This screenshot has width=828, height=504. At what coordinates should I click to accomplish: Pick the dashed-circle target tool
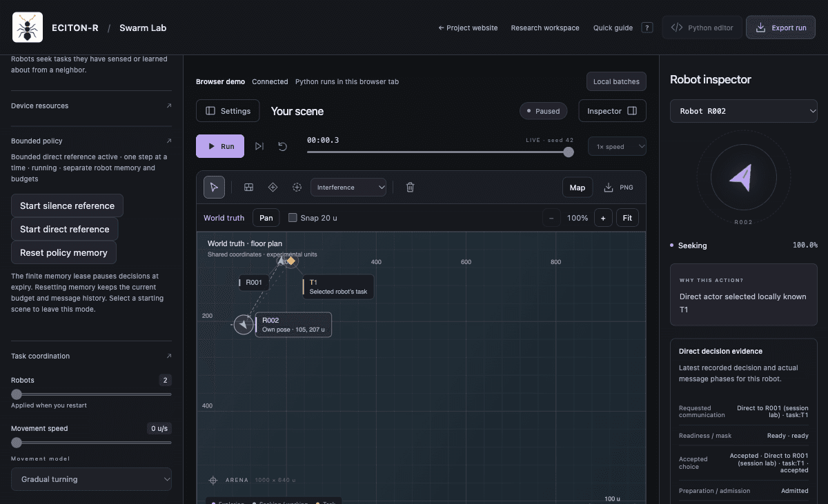[x=297, y=187]
